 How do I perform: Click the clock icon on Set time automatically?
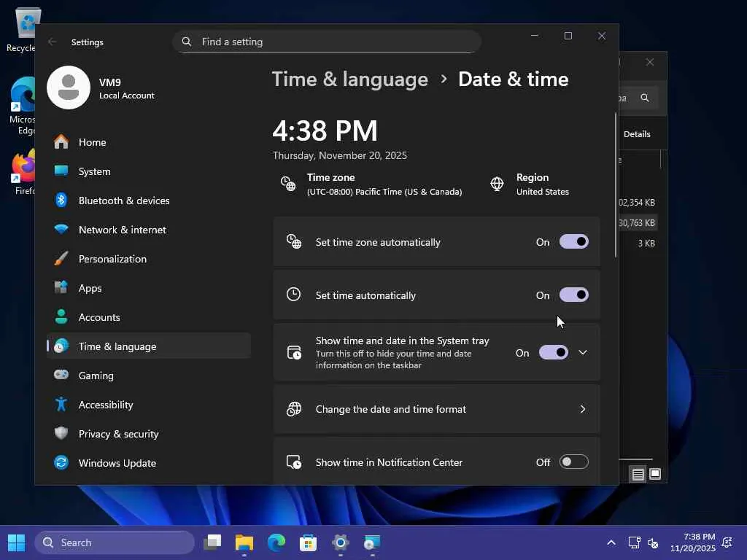293,295
